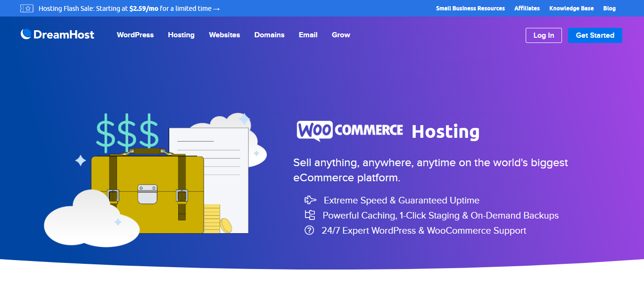Click the yellow briefcase illustration
The height and width of the screenshot is (295, 644).
[147, 194]
